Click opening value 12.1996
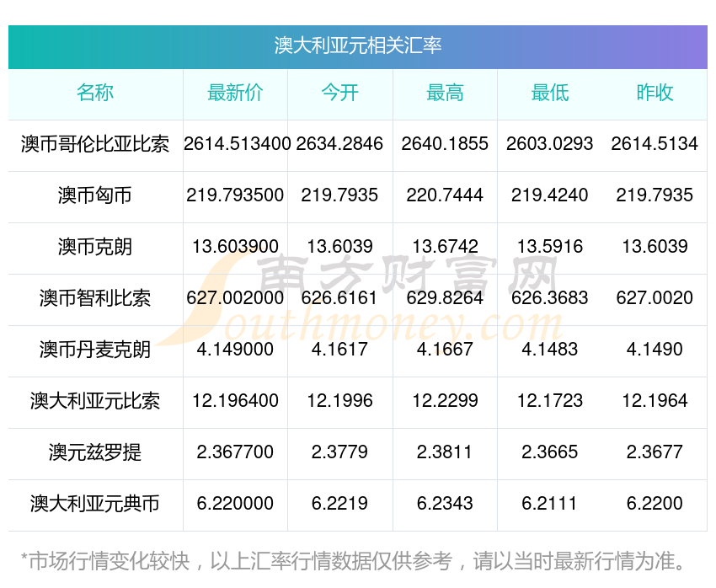The height and width of the screenshot is (588, 716). point(339,401)
